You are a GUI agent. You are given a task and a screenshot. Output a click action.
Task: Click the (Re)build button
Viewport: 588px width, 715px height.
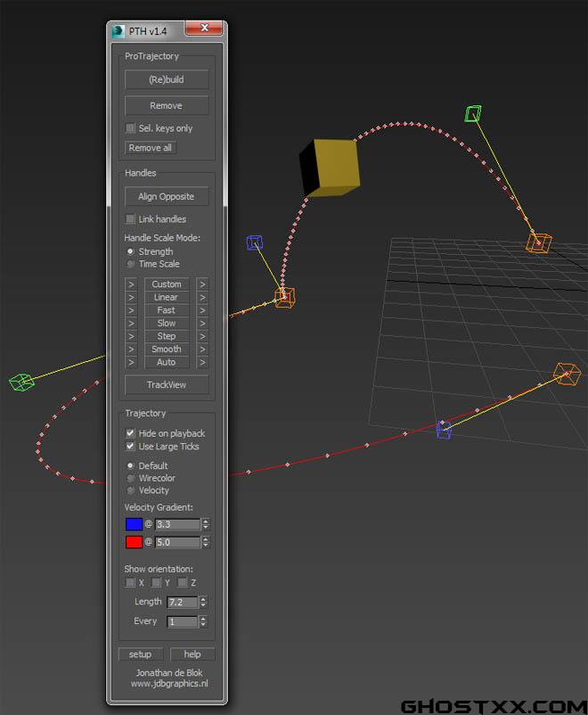167,79
